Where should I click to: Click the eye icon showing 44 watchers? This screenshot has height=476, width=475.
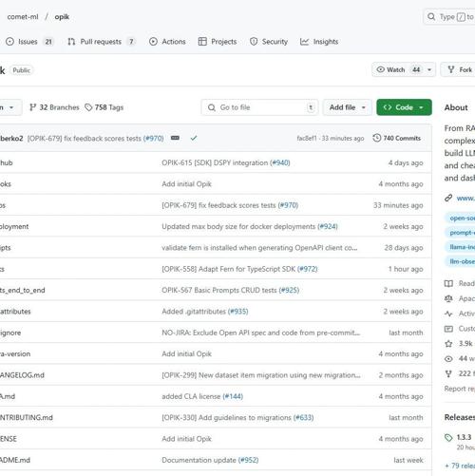pyautogui.click(x=448, y=359)
